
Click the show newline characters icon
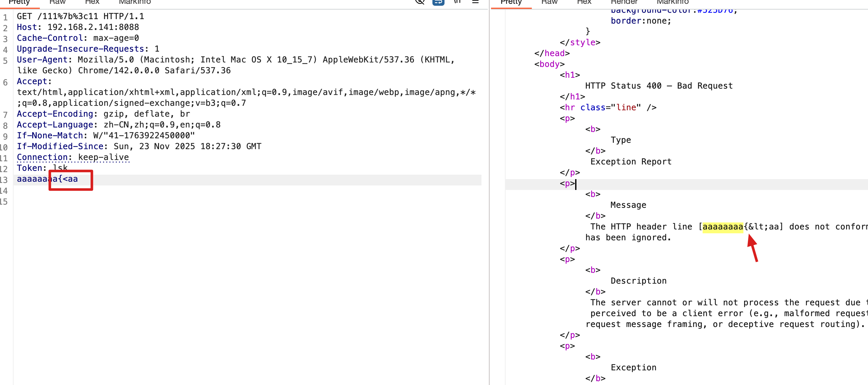pyautogui.click(x=457, y=2)
